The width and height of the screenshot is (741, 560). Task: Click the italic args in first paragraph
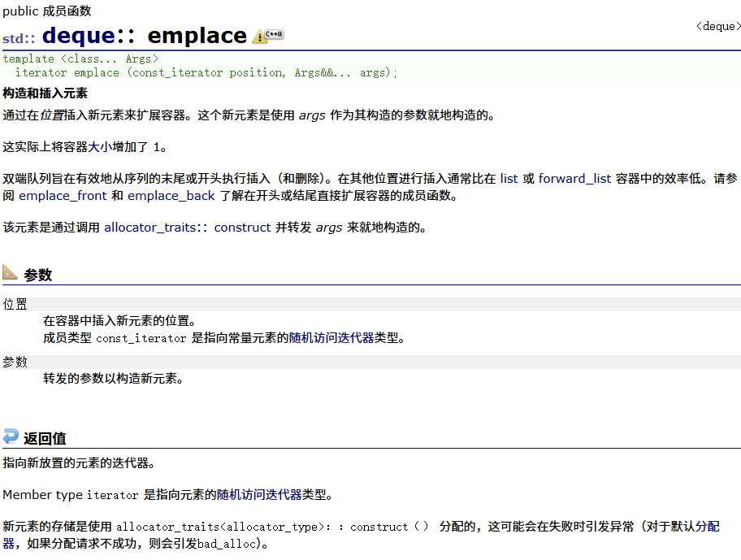(x=312, y=115)
